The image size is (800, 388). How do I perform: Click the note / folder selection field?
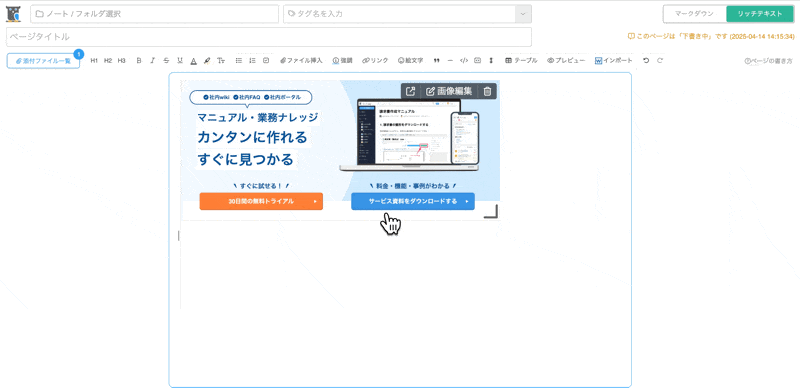pos(155,14)
